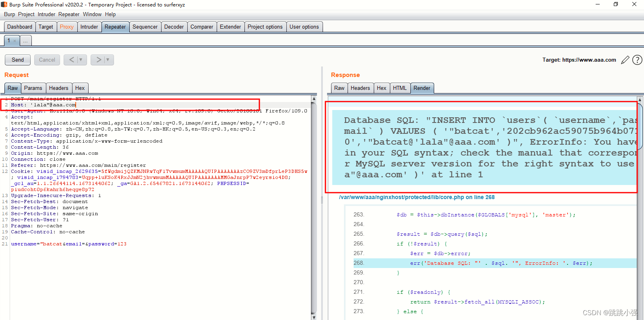Click the request scrollbar up arrow
644x320 pixels.
[x=314, y=99]
